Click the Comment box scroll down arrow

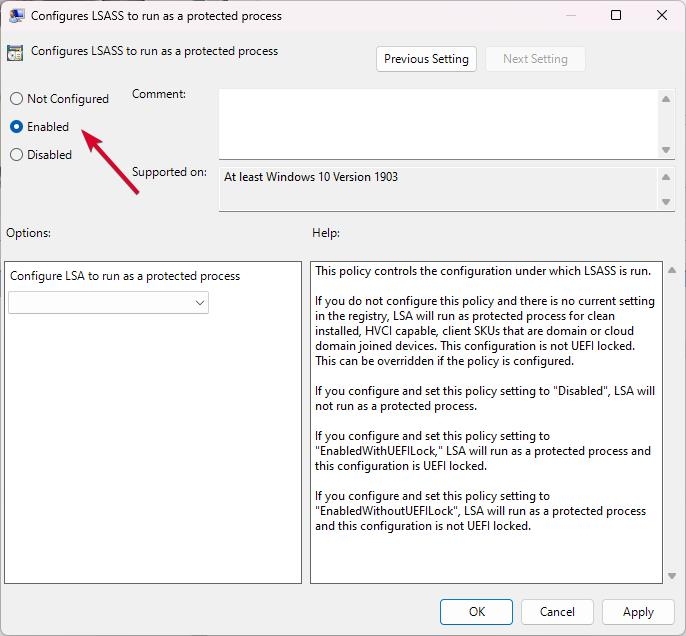666,150
